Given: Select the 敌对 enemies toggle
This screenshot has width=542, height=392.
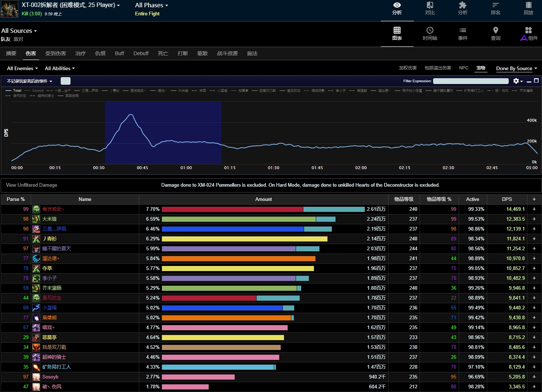Looking at the screenshot, I should pos(18,39).
